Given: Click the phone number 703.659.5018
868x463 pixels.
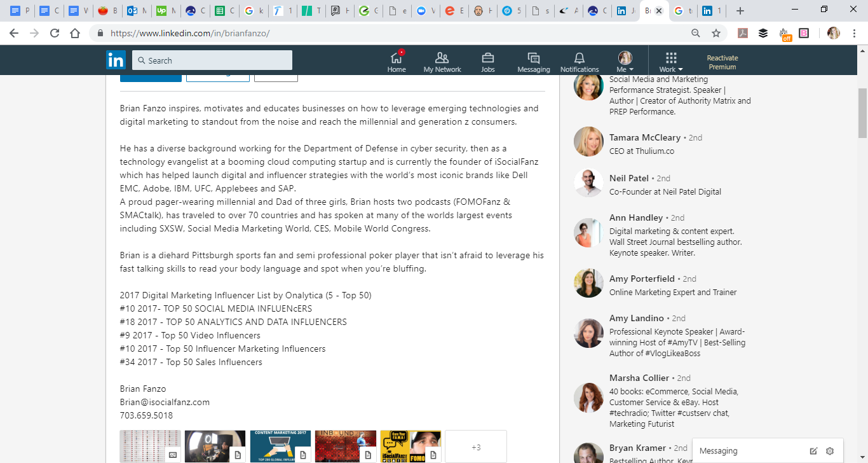Looking at the screenshot, I should 146,415.
